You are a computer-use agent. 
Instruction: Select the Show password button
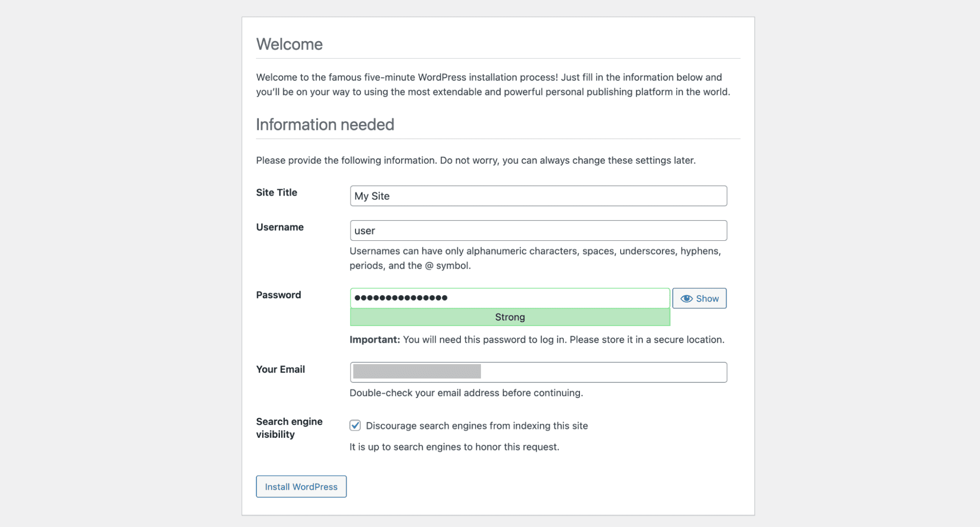700,298
